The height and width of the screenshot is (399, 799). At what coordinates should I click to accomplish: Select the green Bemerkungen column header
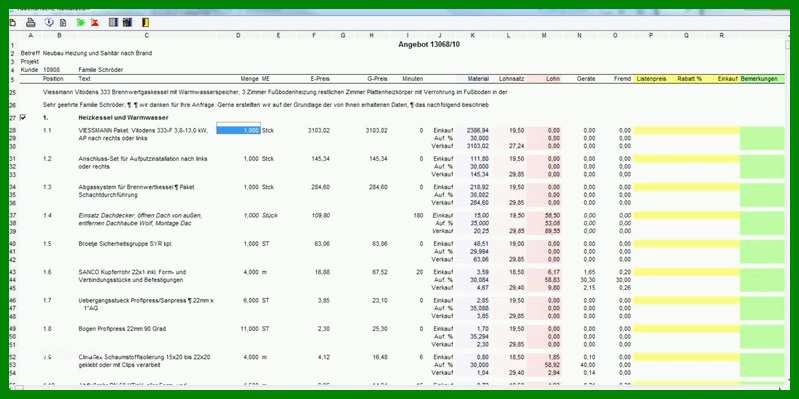coord(762,79)
